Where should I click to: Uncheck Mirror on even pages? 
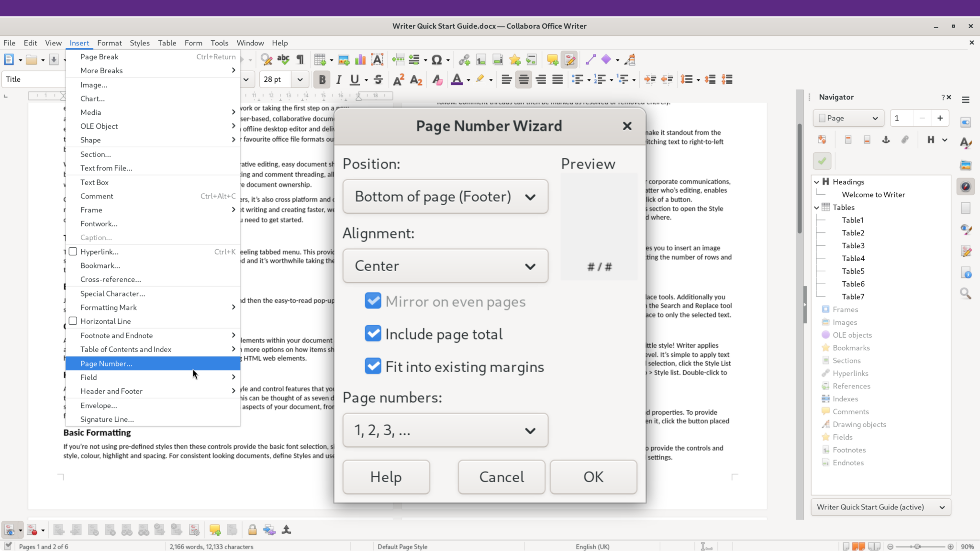coord(373,301)
